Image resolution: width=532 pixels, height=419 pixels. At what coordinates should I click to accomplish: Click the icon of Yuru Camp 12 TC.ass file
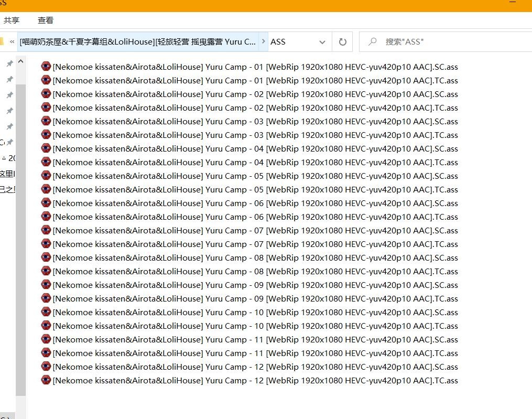(x=46, y=380)
